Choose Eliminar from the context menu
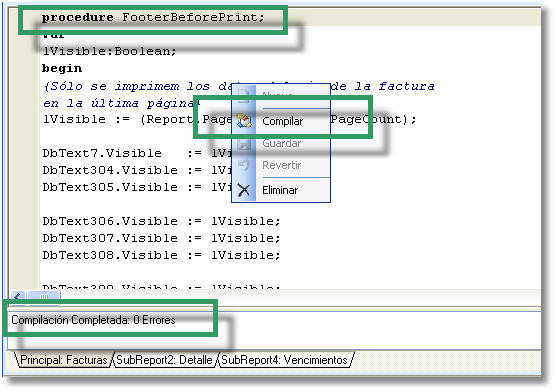This screenshot has width=555, height=391. pos(280,190)
